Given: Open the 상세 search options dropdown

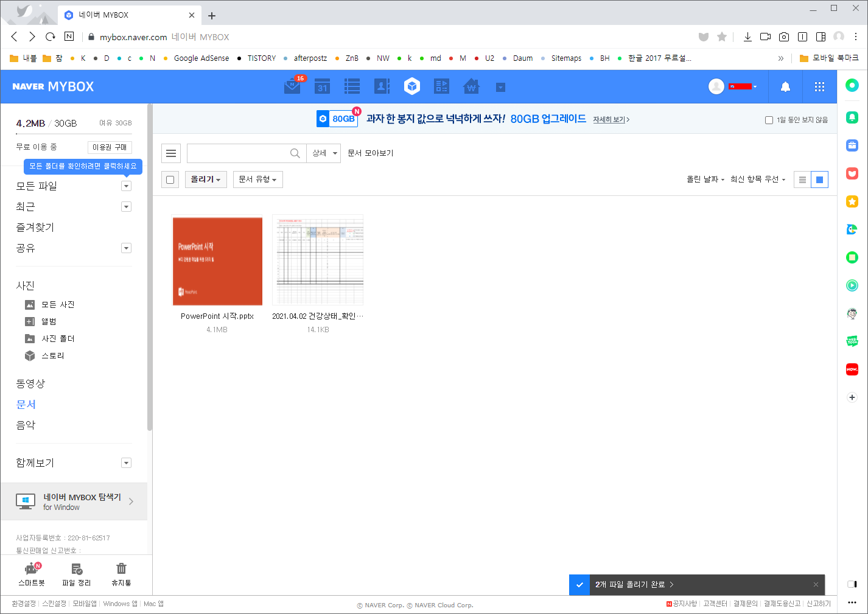Looking at the screenshot, I should click(323, 153).
